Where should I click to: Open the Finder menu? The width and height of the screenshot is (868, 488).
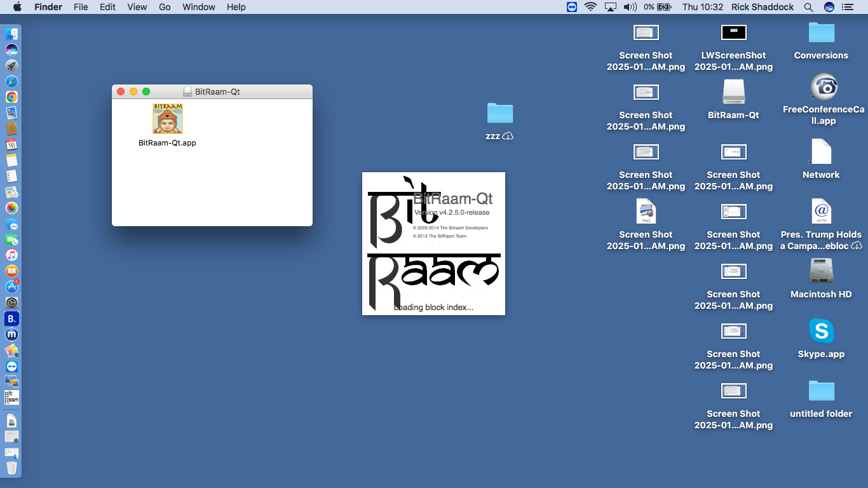point(48,7)
